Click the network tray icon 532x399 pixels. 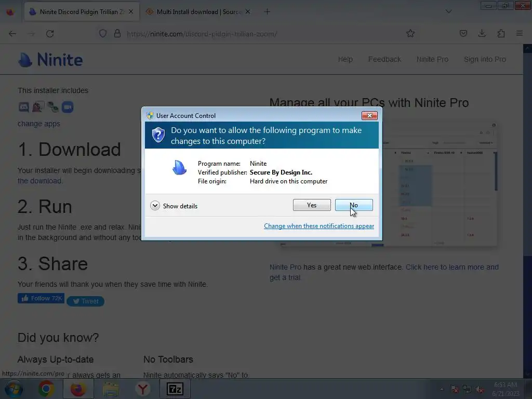click(467, 389)
